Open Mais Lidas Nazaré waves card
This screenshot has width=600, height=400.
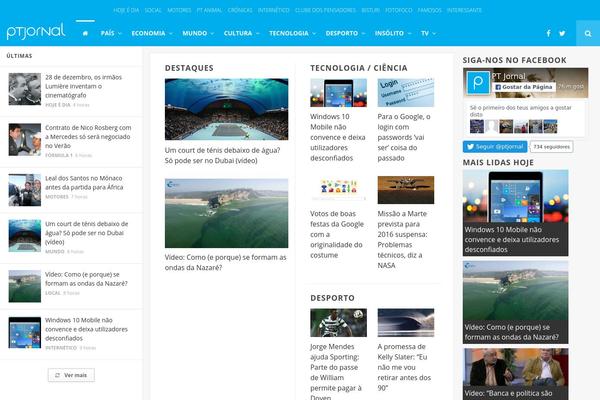pyautogui.click(x=515, y=302)
